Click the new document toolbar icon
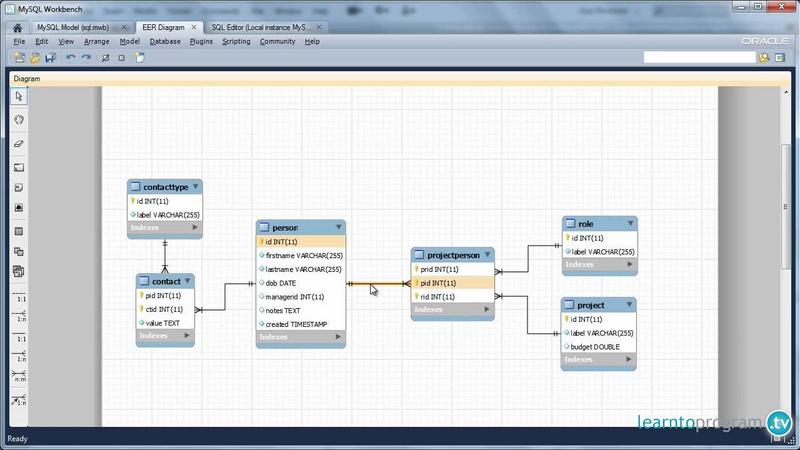This screenshot has width=800, height=450. click(x=19, y=58)
